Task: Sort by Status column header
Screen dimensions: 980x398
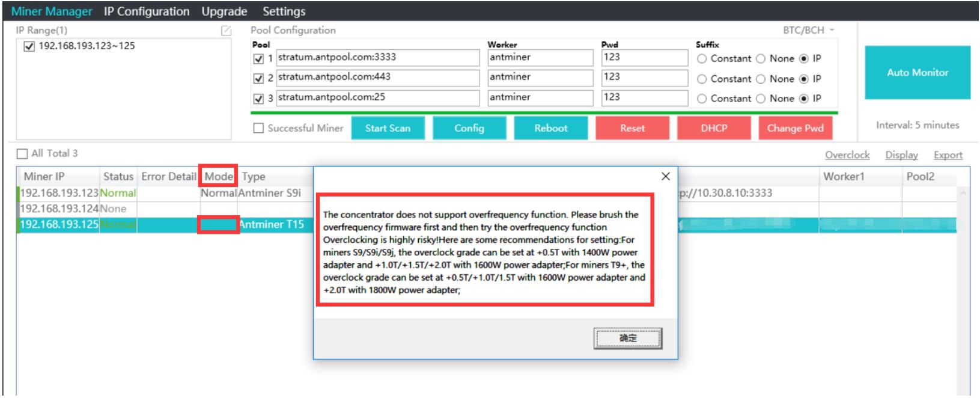Action: 118,177
